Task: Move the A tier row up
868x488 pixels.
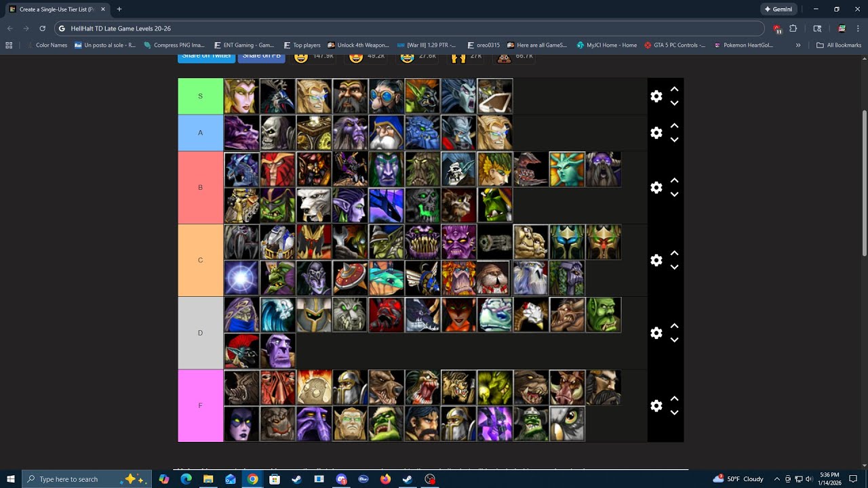Action: click(x=674, y=126)
